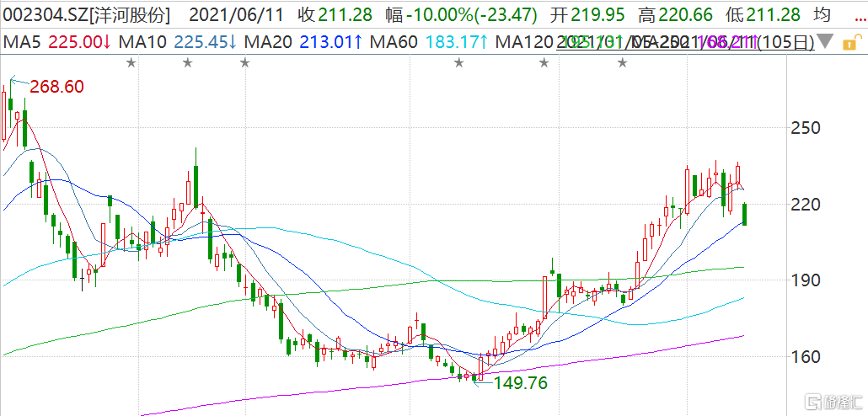The height and width of the screenshot is (416, 868).
Task: Click the change value -10.00%(-23.47)
Action: 462,15
